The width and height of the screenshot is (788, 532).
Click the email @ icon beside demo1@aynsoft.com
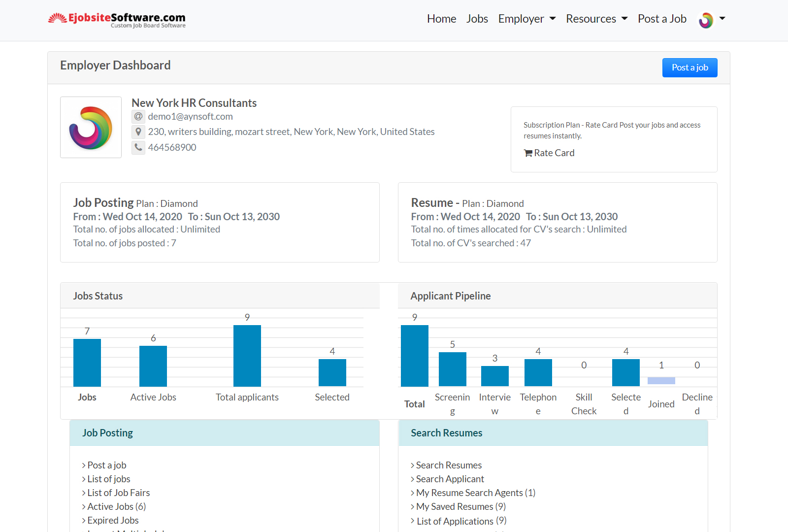click(x=138, y=116)
